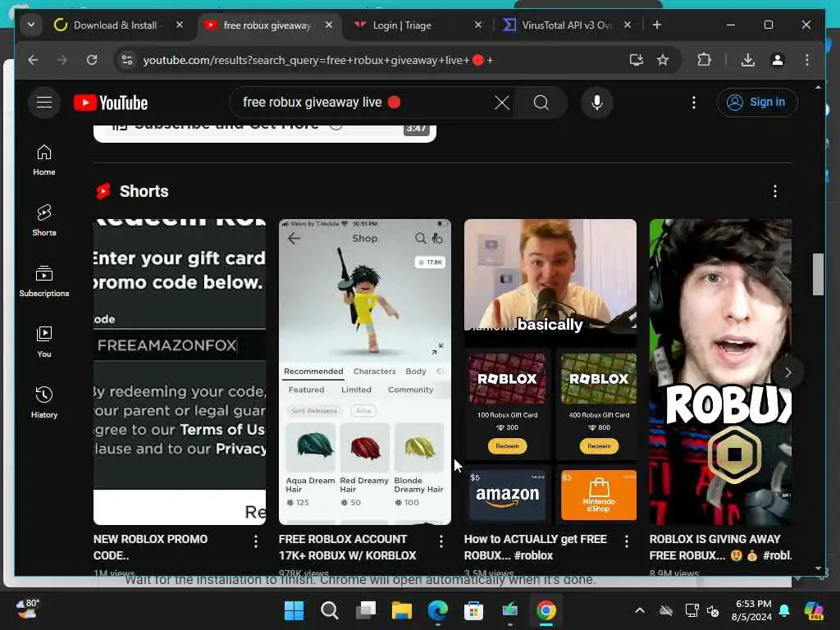Open the taskbar clock 6:53 PM
The image size is (840, 630).
(x=751, y=610)
